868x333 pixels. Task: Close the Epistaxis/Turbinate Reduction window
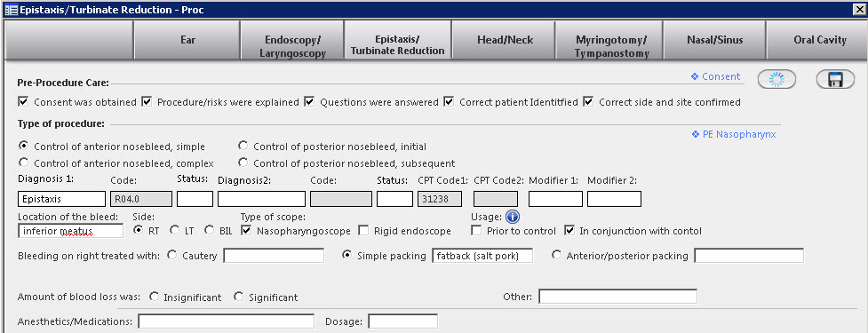(x=860, y=10)
